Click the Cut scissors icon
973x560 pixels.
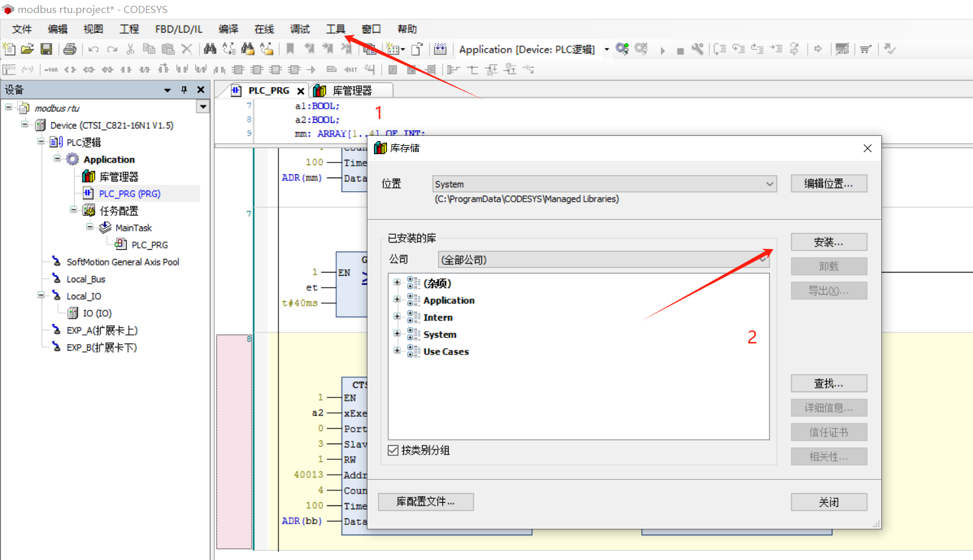[131, 49]
